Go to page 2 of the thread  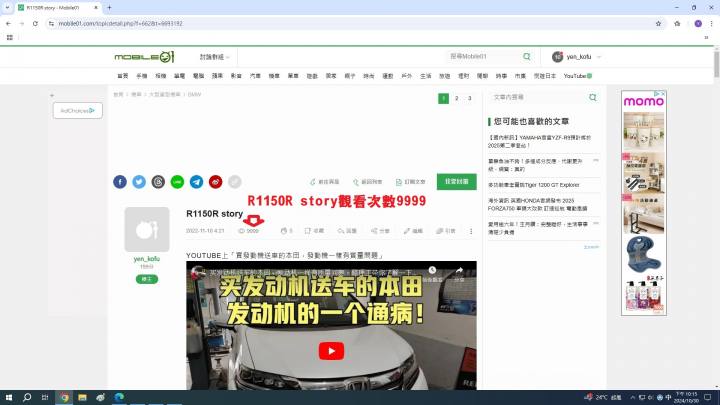tap(457, 98)
